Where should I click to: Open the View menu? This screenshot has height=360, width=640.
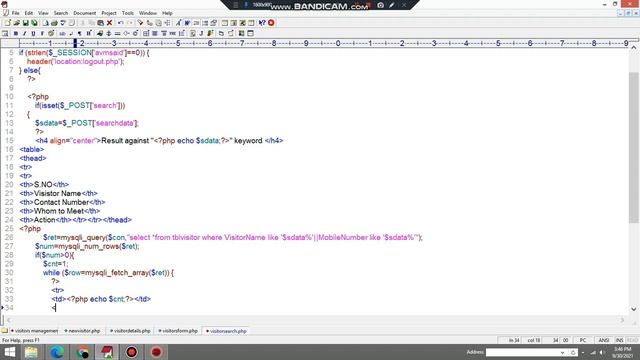click(43, 13)
